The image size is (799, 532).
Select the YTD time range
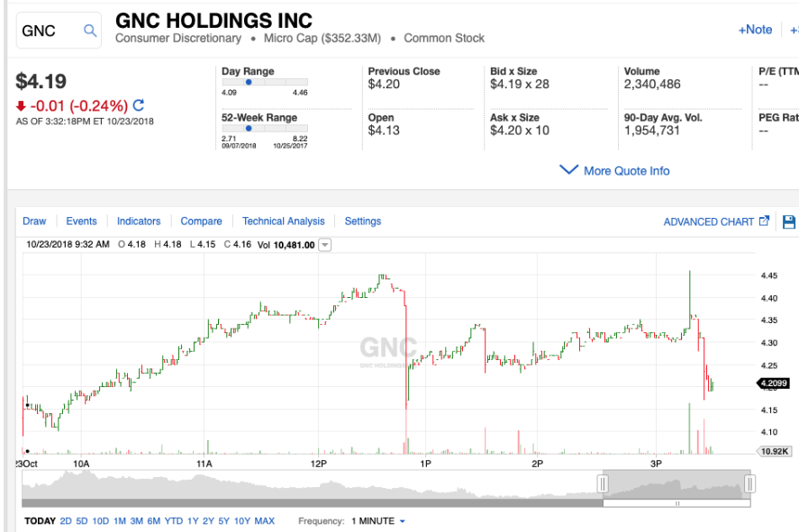173,521
